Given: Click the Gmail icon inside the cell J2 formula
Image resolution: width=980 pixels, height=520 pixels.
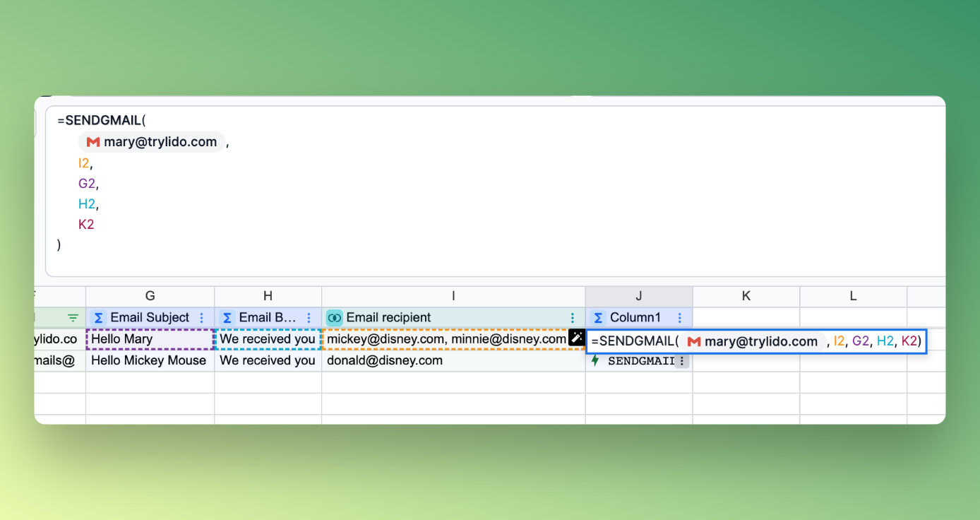Looking at the screenshot, I should pos(694,342).
